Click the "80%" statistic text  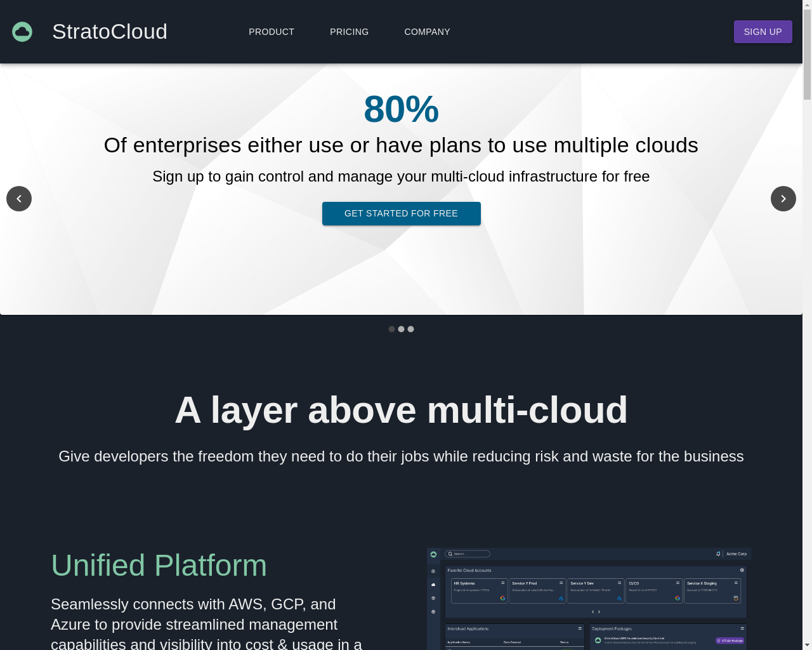point(402,109)
